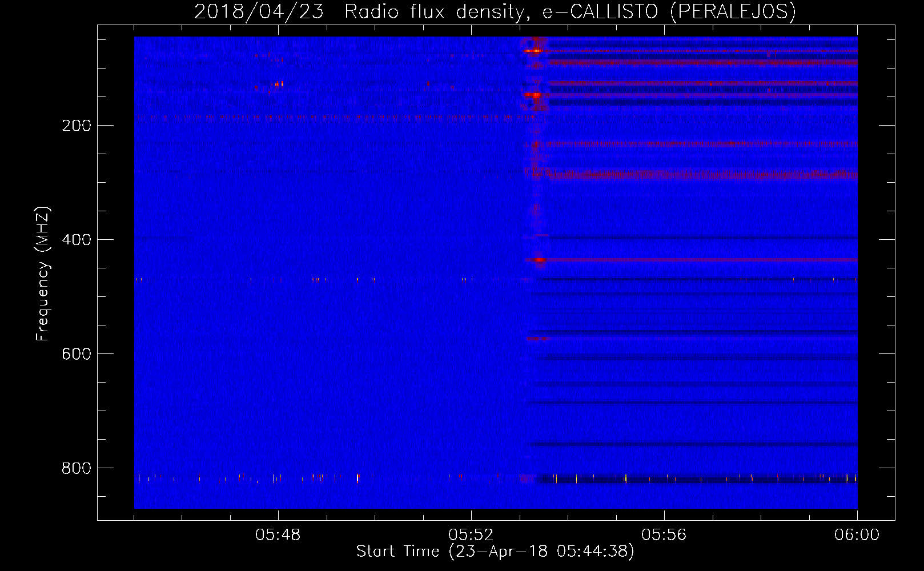Click the 200 frequency tick label
The height and width of the screenshot is (571, 924).
pyautogui.click(x=76, y=126)
